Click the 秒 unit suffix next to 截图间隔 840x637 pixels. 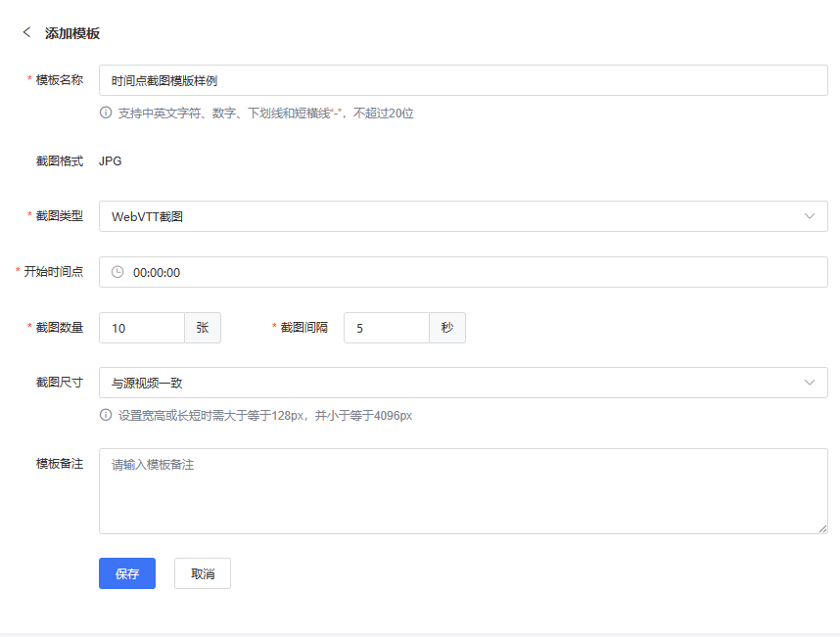447,328
